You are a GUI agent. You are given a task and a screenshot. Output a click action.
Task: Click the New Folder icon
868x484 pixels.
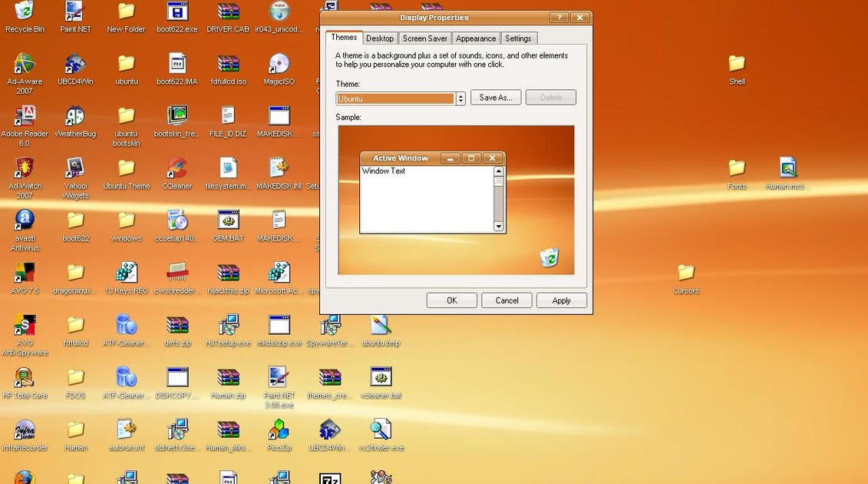click(x=126, y=11)
